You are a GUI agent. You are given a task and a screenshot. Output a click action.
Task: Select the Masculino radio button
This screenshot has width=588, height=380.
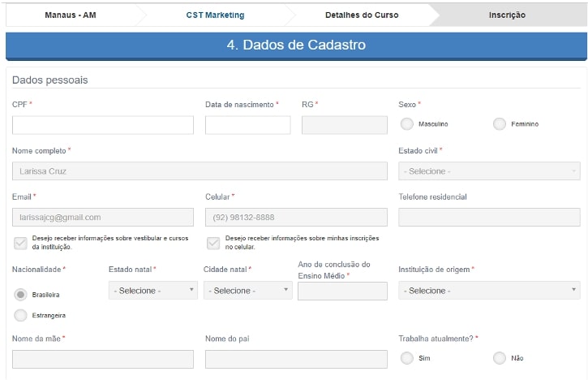[406, 124]
